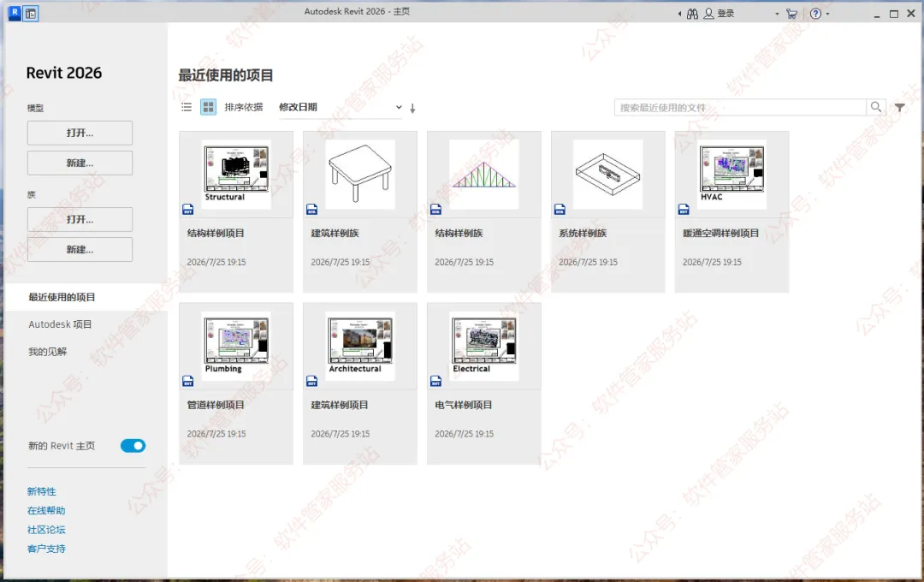
Task: Open 新特性 link
Action: tap(41, 491)
